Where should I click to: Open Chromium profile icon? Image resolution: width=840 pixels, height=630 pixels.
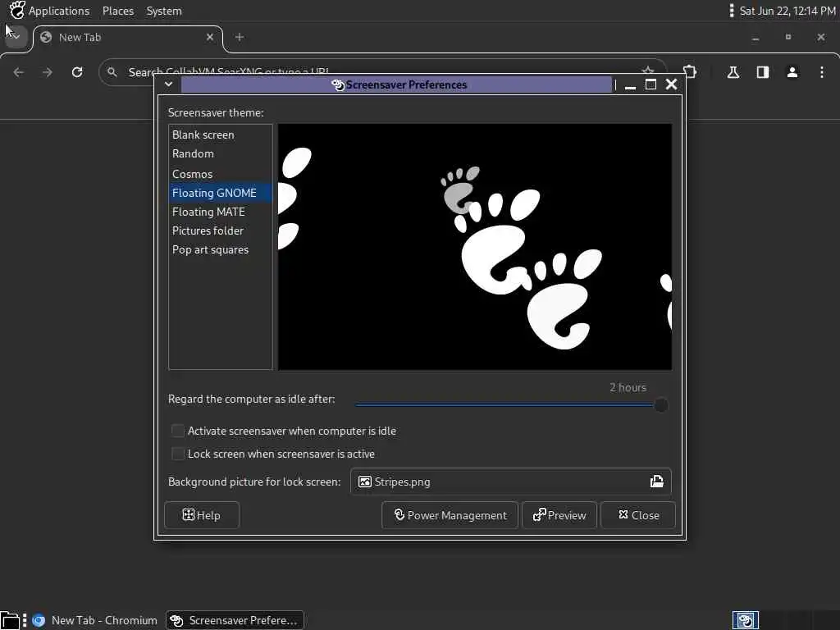point(792,72)
